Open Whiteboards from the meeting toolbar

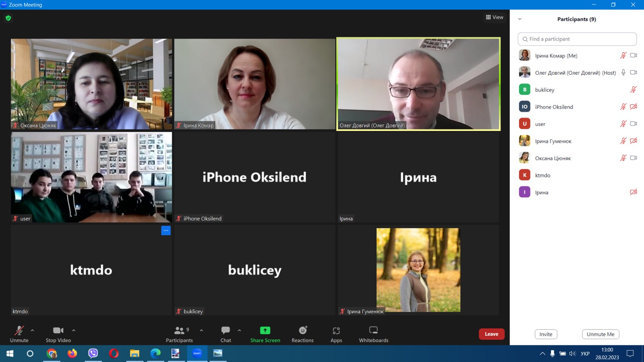pyautogui.click(x=374, y=334)
